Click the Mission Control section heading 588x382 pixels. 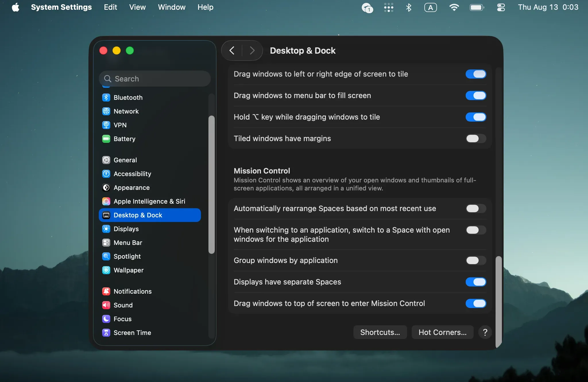262,171
